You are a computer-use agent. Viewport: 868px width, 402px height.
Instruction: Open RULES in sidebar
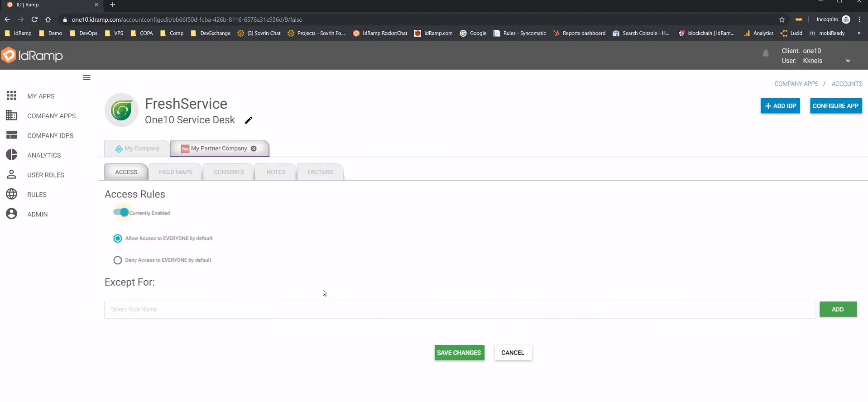(x=37, y=195)
